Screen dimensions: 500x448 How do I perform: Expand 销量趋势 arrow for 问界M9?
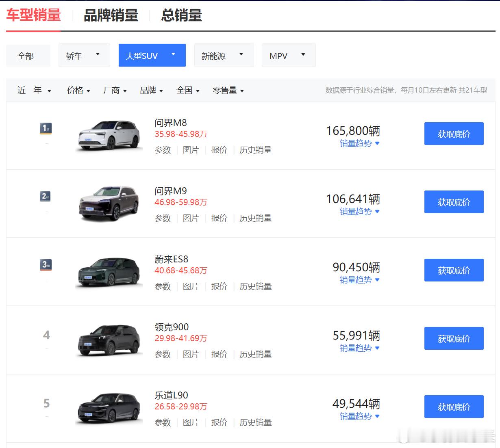tap(377, 212)
